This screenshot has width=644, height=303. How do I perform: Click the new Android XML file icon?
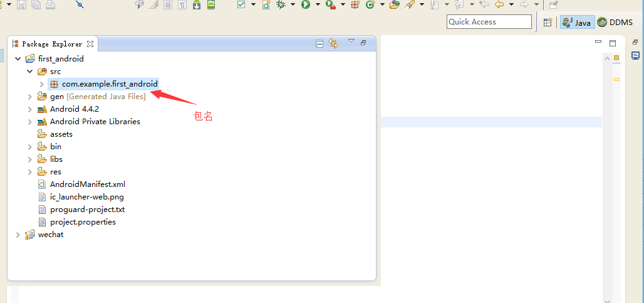coord(266,5)
